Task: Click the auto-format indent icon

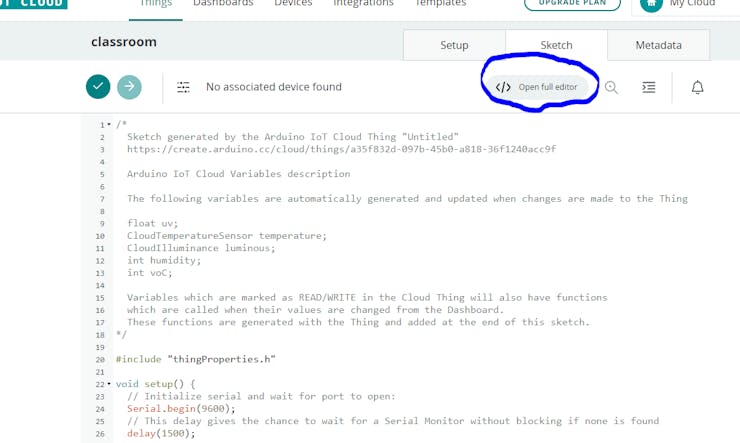Action: (649, 87)
